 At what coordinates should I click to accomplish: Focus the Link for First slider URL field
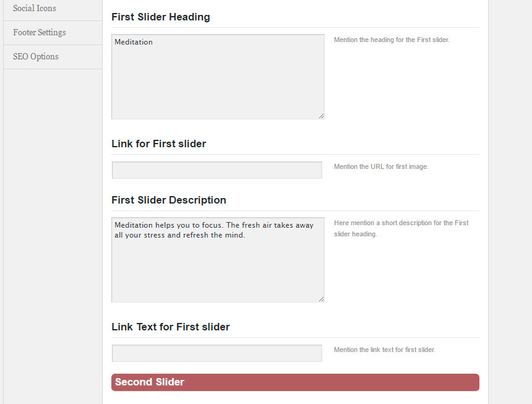point(217,170)
